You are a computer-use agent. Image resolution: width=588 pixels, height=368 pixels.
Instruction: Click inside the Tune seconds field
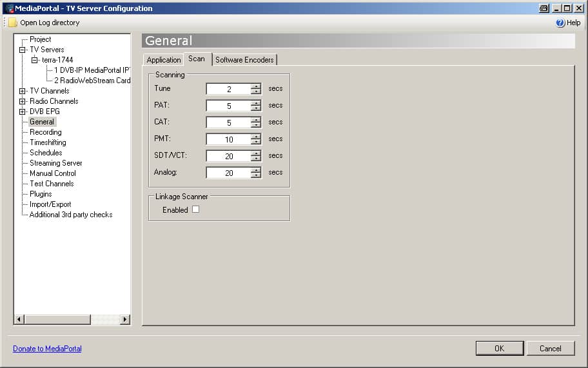pyautogui.click(x=228, y=89)
